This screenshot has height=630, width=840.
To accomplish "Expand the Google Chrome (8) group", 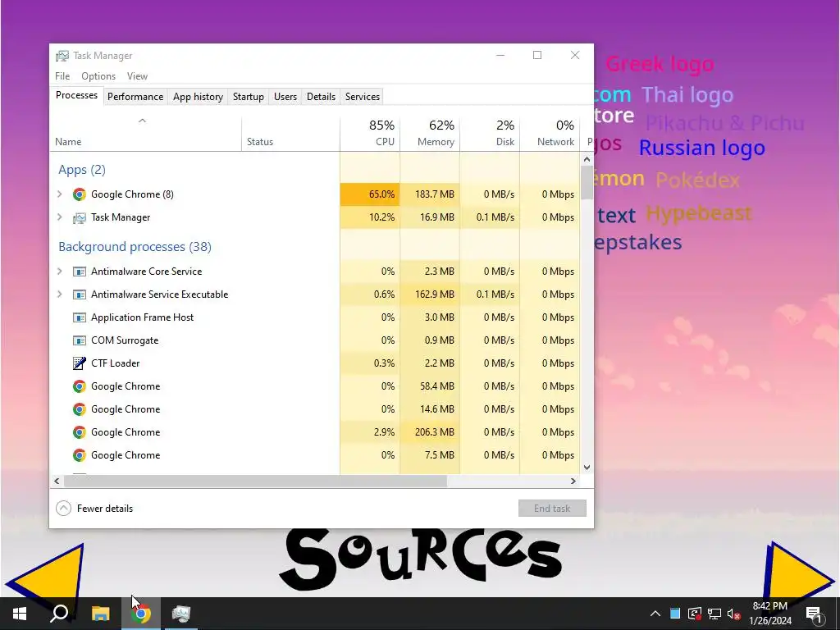I will [x=59, y=194].
